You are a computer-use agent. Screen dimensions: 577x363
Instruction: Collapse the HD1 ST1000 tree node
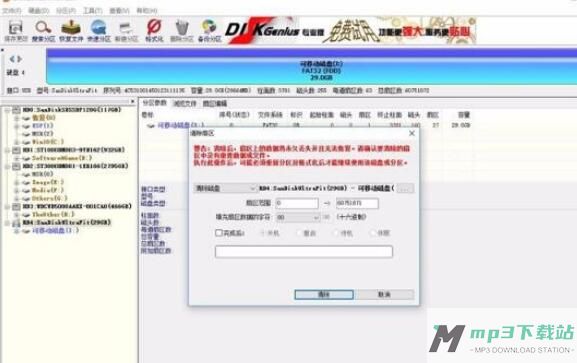pyautogui.click(x=7, y=150)
